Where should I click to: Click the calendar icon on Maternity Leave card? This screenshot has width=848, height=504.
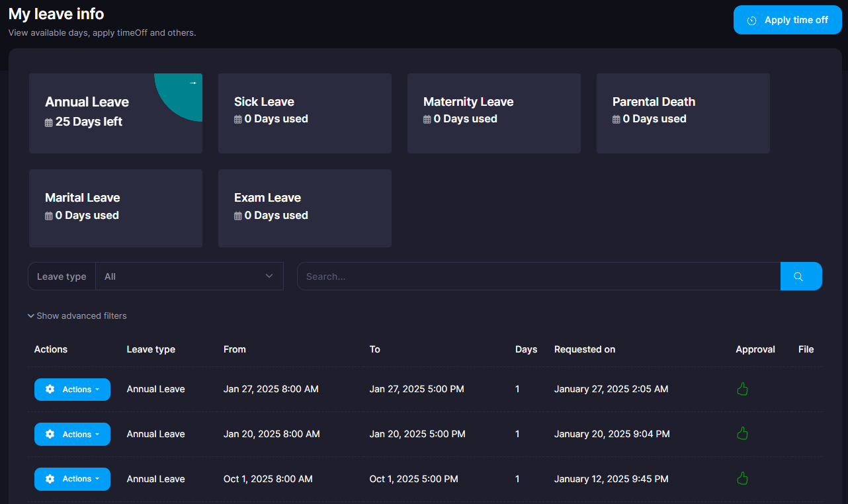coord(427,120)
